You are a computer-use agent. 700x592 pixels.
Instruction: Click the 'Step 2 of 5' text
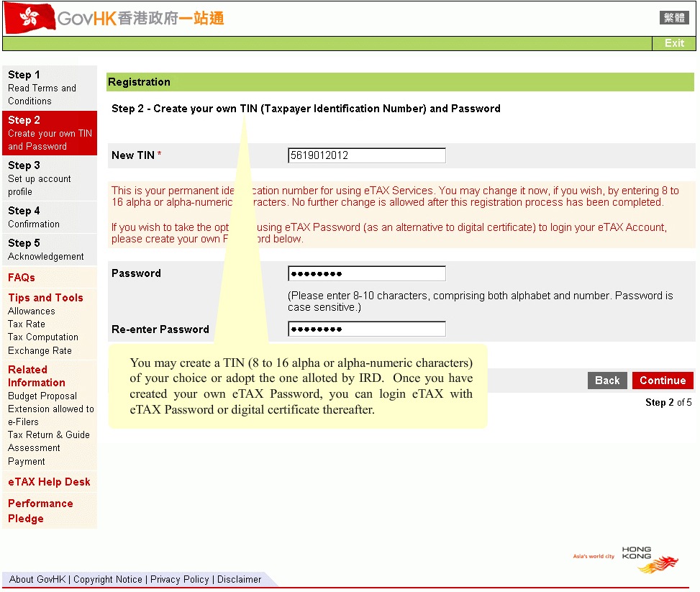668,402
